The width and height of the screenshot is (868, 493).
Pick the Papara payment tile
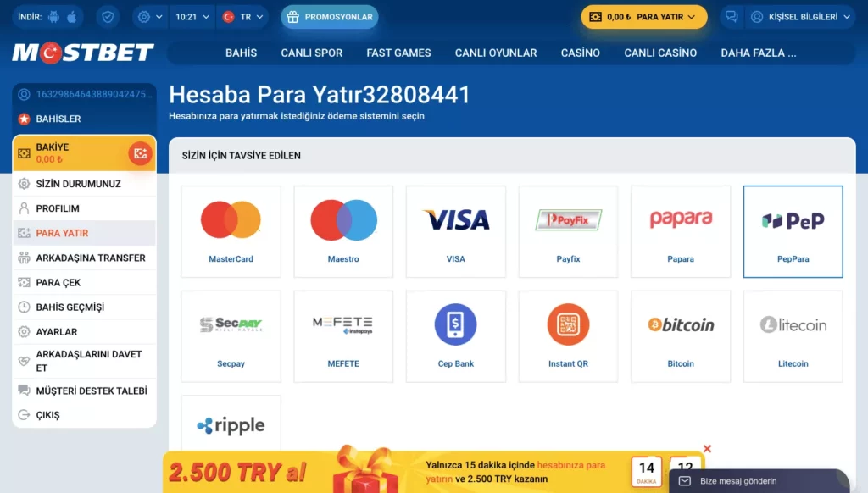[x=681, y=231]
